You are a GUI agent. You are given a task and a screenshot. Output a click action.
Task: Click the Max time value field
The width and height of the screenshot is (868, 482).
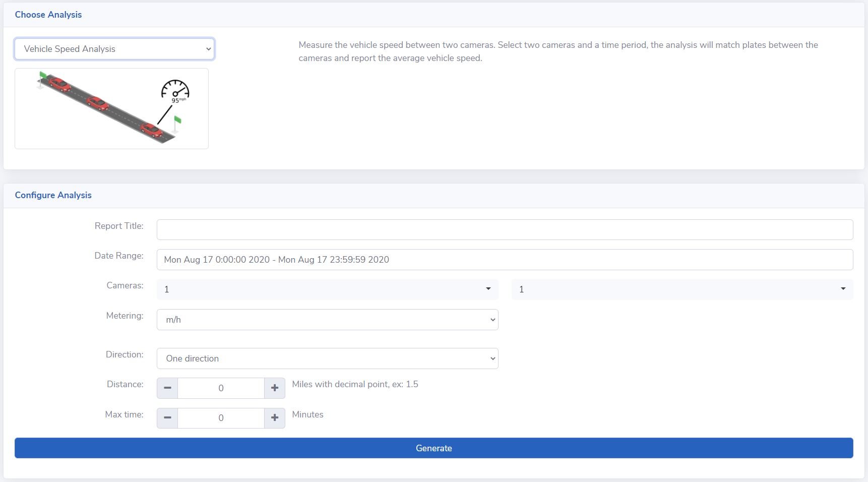[221, 418]
